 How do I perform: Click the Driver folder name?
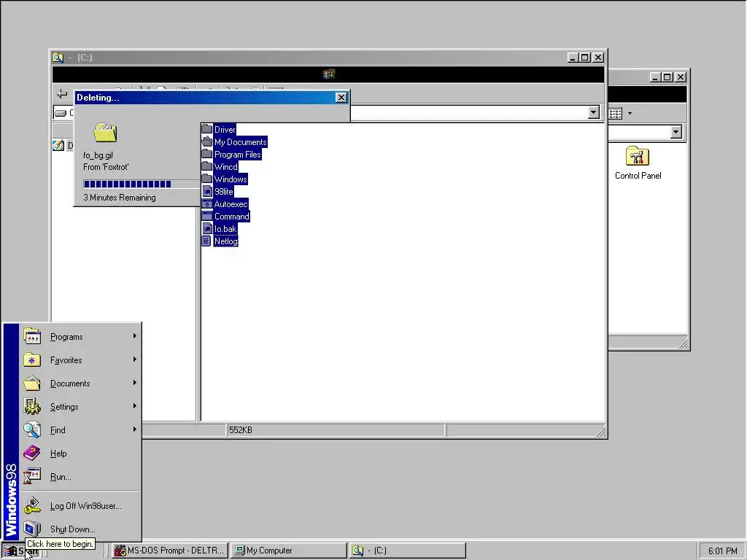(x=225, y=130)
